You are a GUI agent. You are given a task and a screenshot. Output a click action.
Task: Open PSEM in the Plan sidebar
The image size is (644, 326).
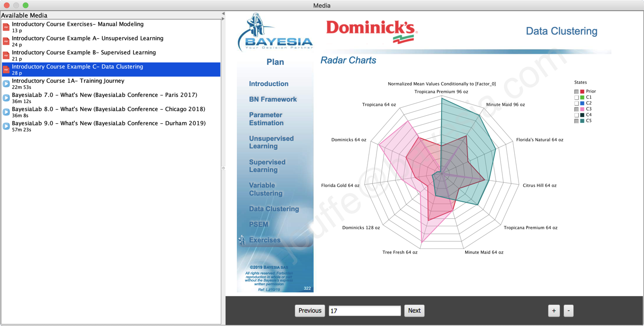[259, 224]
